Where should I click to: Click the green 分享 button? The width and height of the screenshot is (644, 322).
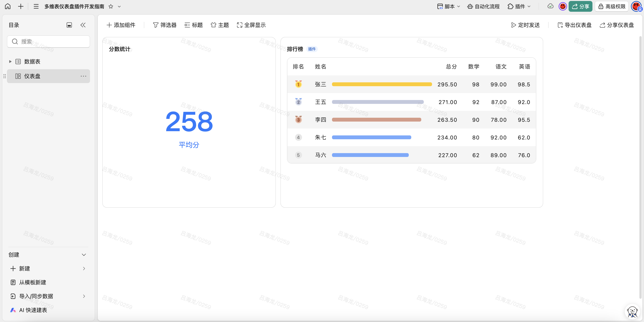580,7
